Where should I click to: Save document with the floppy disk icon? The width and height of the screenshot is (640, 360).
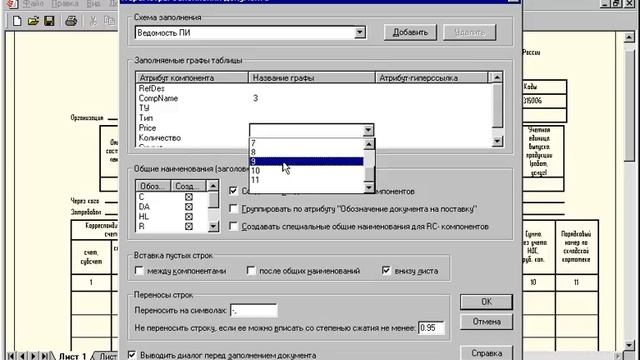tap(49, 21)
